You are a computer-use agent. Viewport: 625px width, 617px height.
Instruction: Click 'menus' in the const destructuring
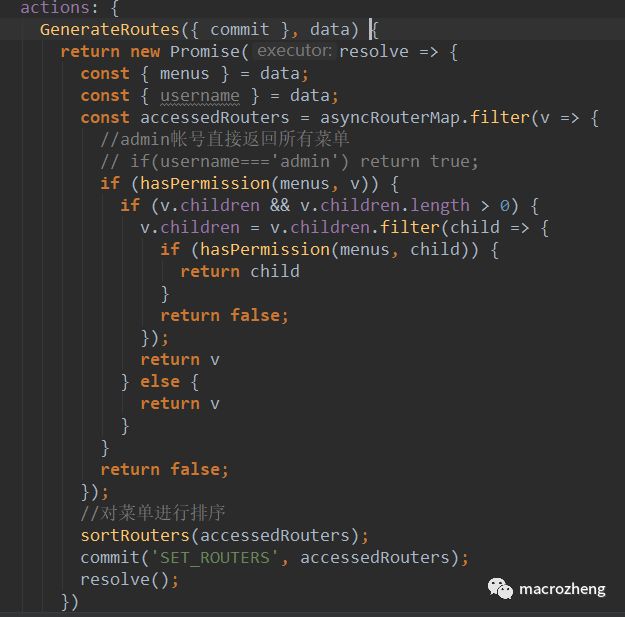click(184, 73)
